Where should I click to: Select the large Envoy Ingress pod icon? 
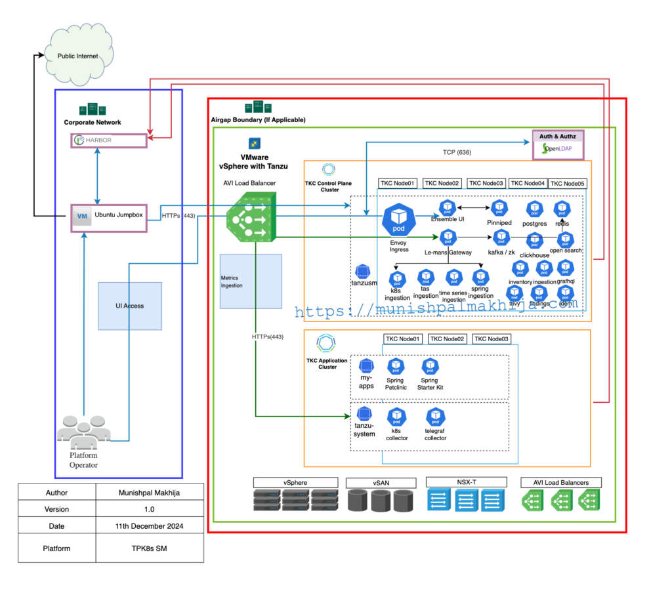(x=398, y=220)
